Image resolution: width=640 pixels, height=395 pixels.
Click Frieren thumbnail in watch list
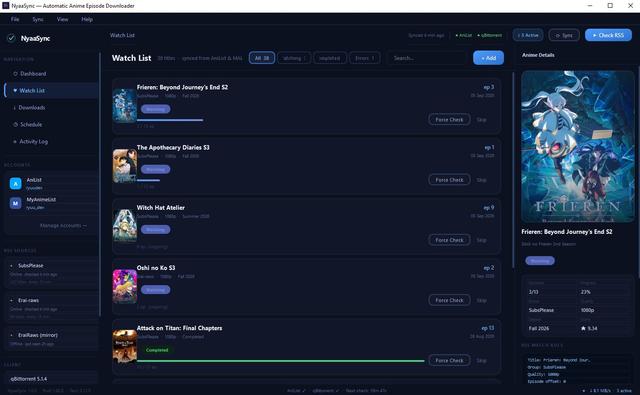pyautogui.click(x=124, y=106)
